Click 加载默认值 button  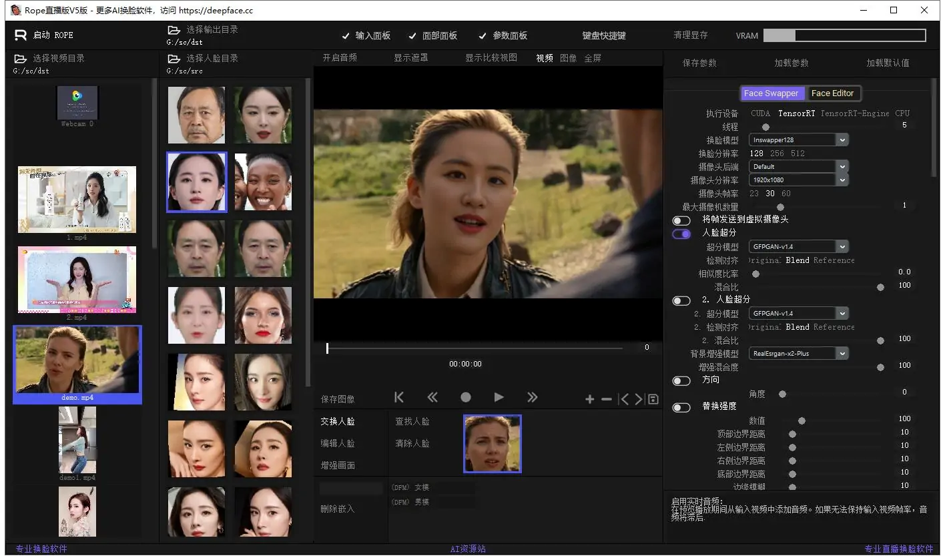(888, 63)
